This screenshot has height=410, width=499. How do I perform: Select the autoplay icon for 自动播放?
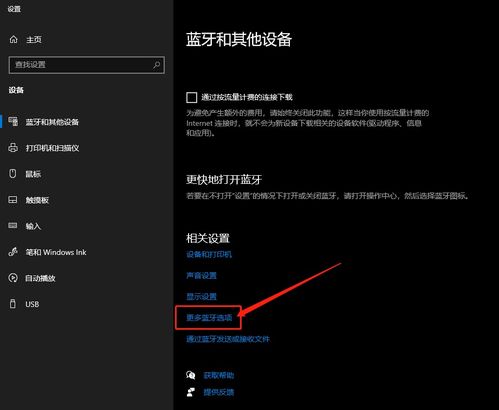pyautogui.click(x=13, y=278)
